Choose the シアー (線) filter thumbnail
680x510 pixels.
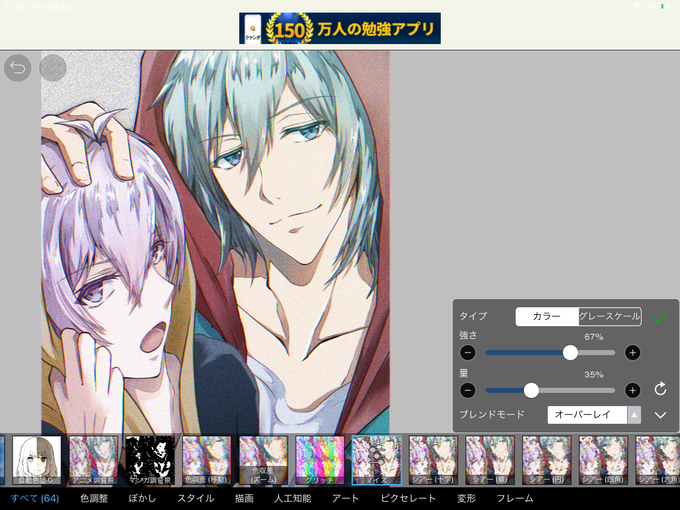[490, 460]
